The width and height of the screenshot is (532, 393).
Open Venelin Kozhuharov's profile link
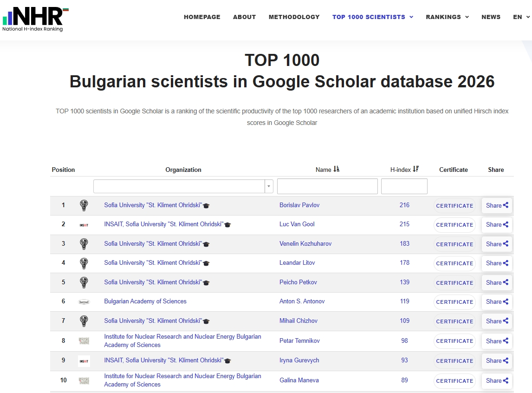pyautogui.click(x=305, y=243)
